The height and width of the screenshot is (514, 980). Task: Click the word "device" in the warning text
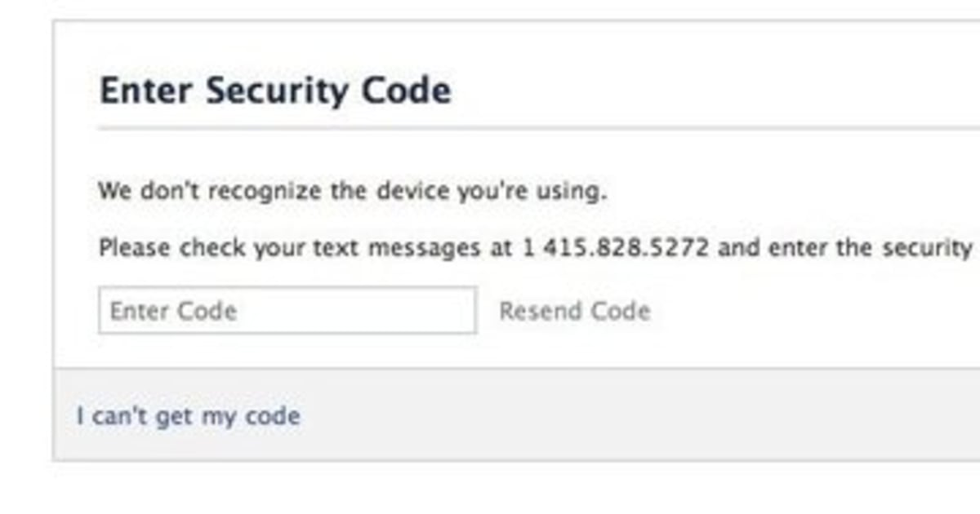[412, 192]
